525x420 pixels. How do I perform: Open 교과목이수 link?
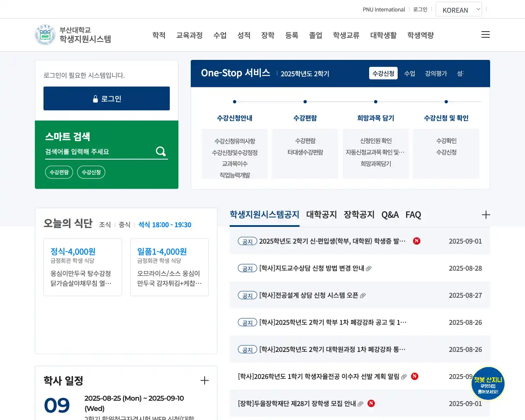(x=235, y=164)
